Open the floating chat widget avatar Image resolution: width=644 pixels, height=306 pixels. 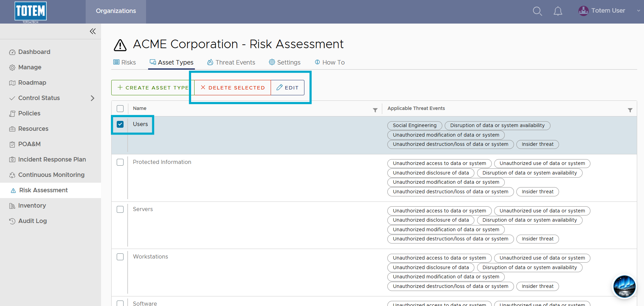624,287
